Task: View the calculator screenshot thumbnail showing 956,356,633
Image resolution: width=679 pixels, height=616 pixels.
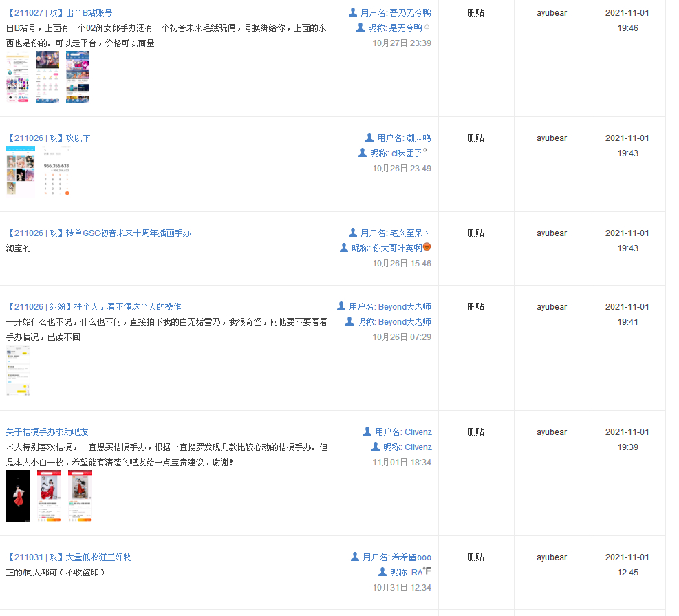Action: 56,170
